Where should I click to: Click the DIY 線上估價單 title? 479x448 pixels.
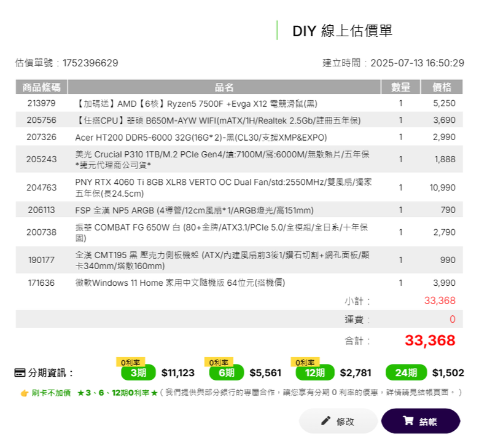(x=342, y=31)
